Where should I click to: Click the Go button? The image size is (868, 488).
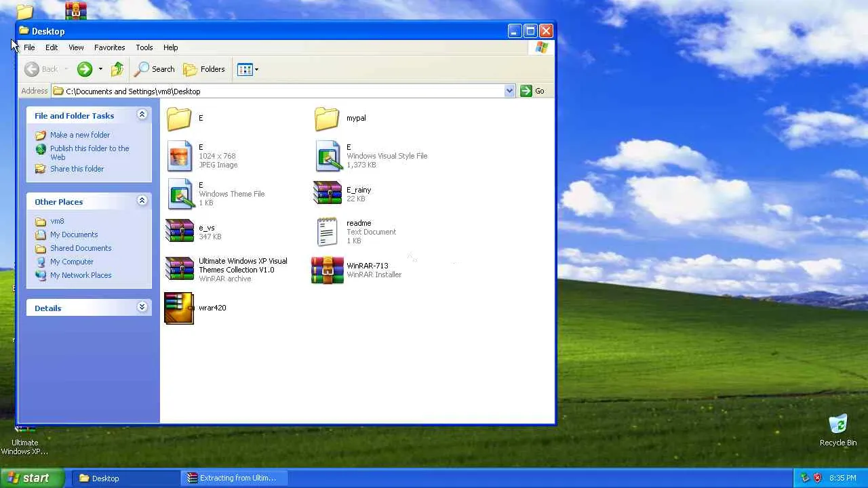point(532,91)
